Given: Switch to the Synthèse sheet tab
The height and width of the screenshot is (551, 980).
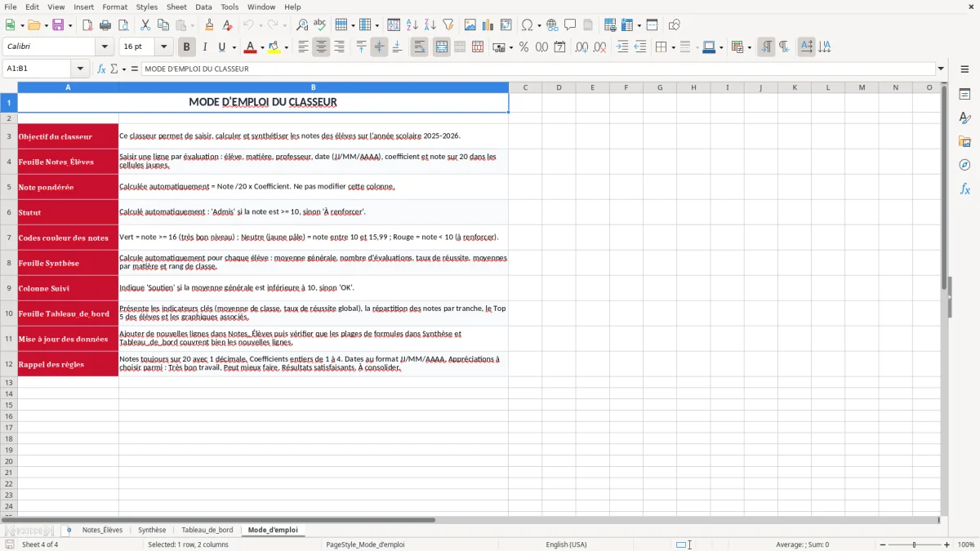Looking at the screenshot, I should 152,530.
